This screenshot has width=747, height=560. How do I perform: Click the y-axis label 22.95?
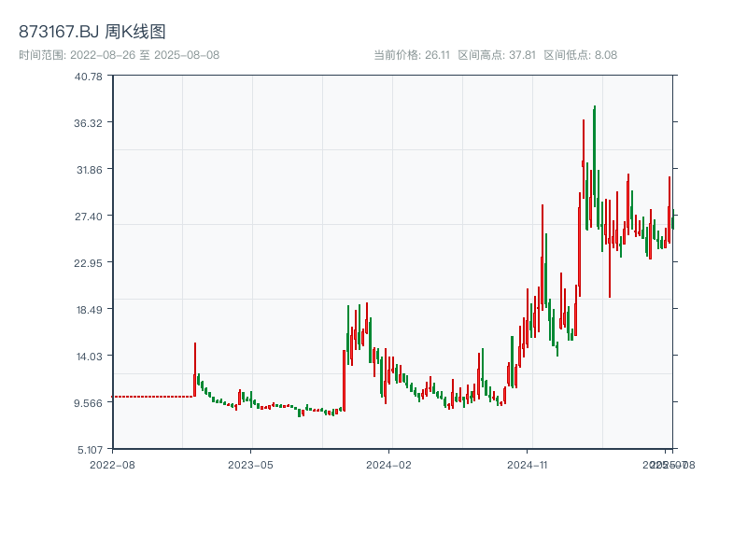point(87,262)
